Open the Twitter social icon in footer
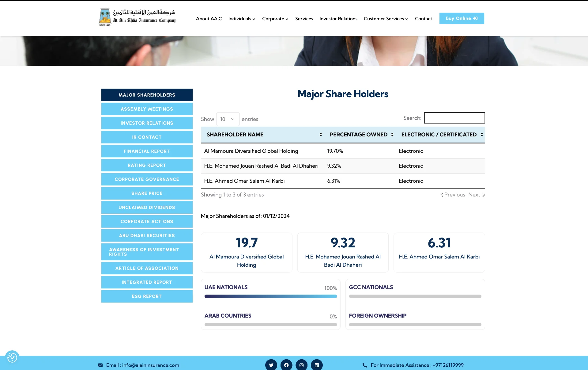Image resolution: width=588 pixels, height=370 pixels. point(271,365)
